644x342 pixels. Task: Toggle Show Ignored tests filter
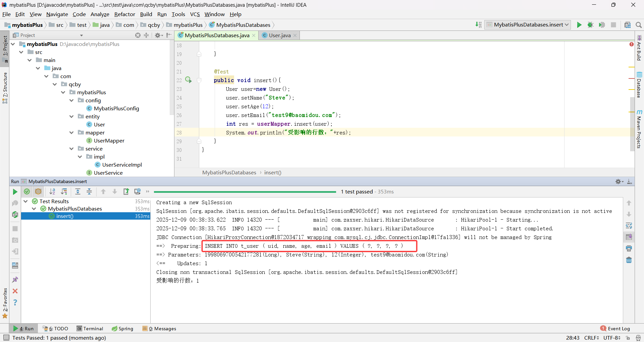38,191
